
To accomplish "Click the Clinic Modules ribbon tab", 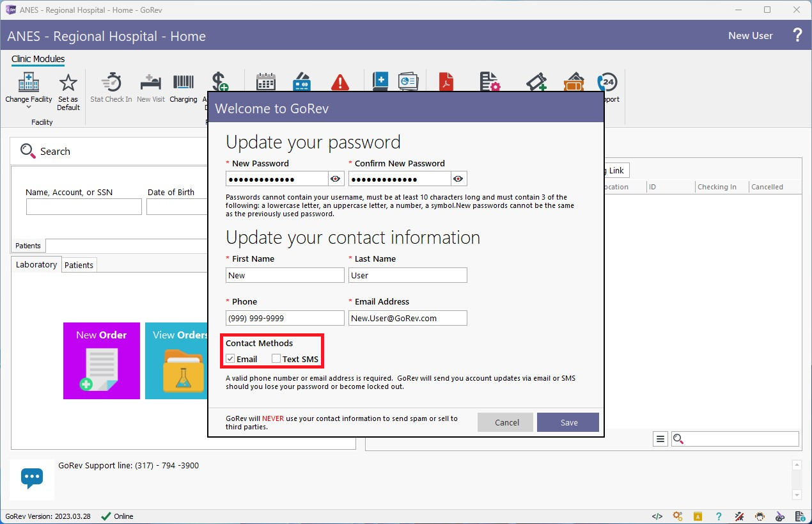I will pyautogui.click(x=38, y=59).
